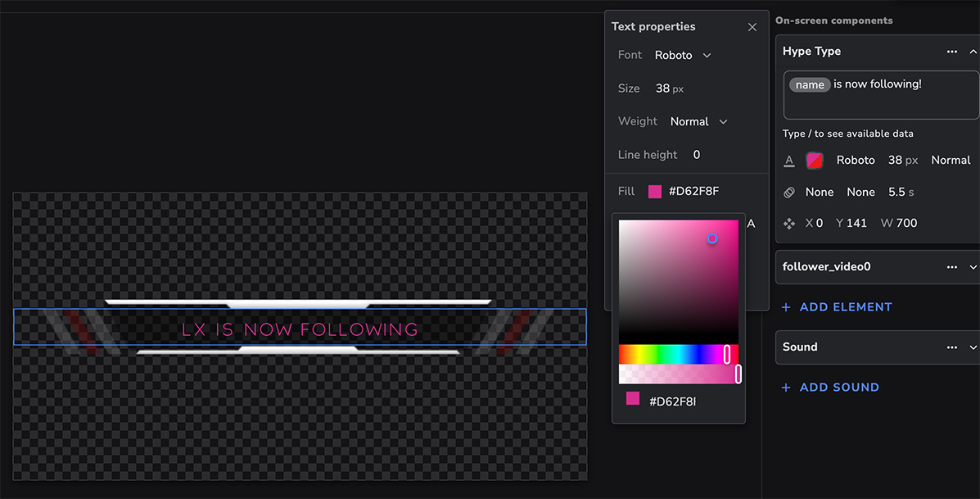This screenshot has width=980, height=499.
Task: Click ADD ELEMENT
Action: [837, 307]
